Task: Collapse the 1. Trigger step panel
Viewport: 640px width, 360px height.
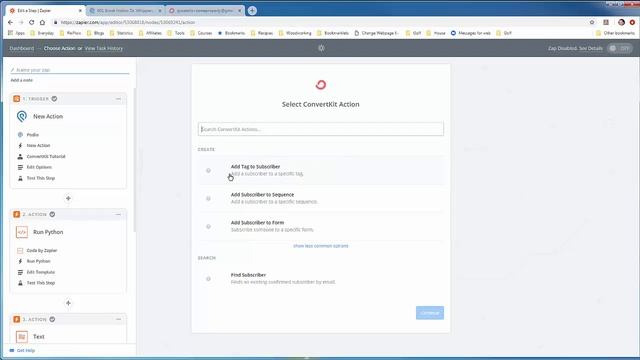Action: pos(118,99)
